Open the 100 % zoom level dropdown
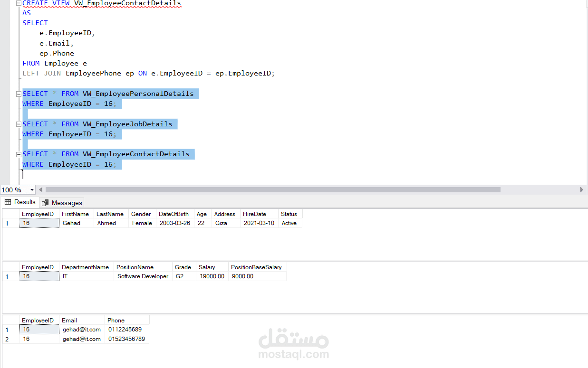This screenshot has height=368, width=588. pyautogui.click(x=32, y=190)
